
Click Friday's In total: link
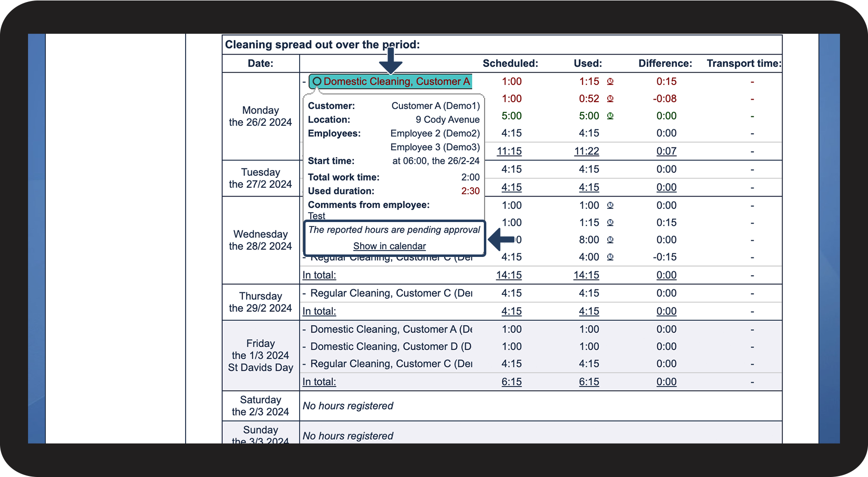click(319, 382)
